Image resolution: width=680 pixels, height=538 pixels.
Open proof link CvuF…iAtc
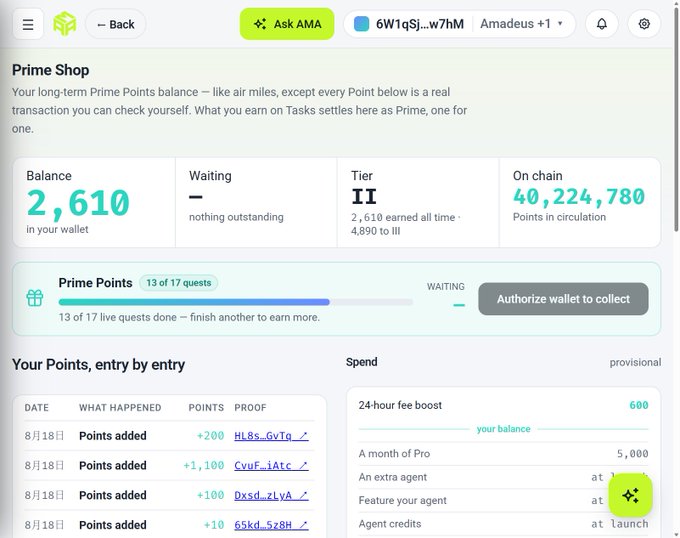tap(271, 466)
